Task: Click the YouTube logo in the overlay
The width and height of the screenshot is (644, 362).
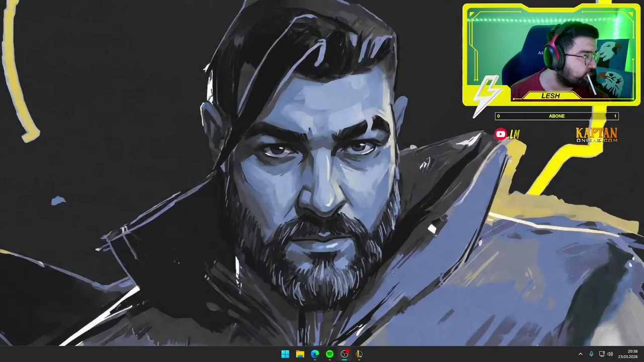Action: tap(501, 134)
